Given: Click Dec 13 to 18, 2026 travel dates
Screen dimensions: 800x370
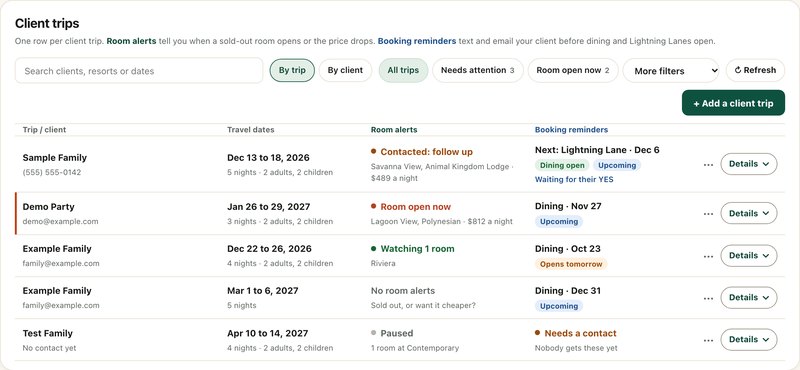Looking at the screenshot, I should point(268,158).
